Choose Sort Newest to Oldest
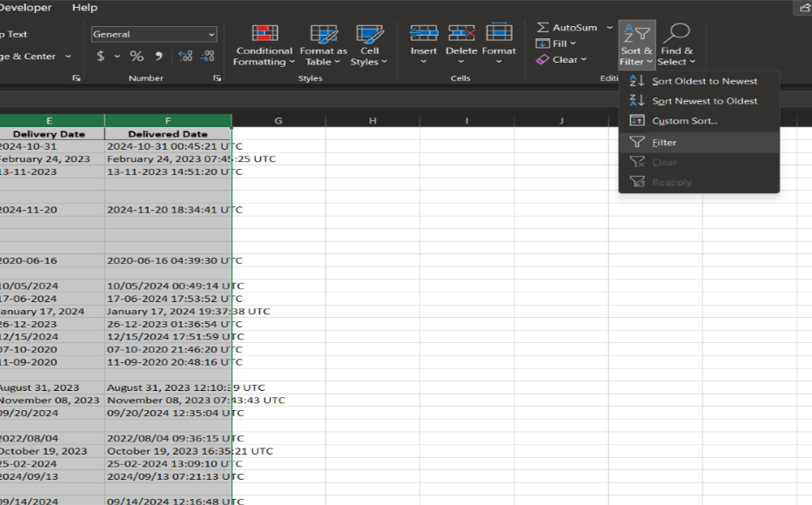The width and height of the screenshot is (812, 505). pyautogui.click(x=699, y=101)
